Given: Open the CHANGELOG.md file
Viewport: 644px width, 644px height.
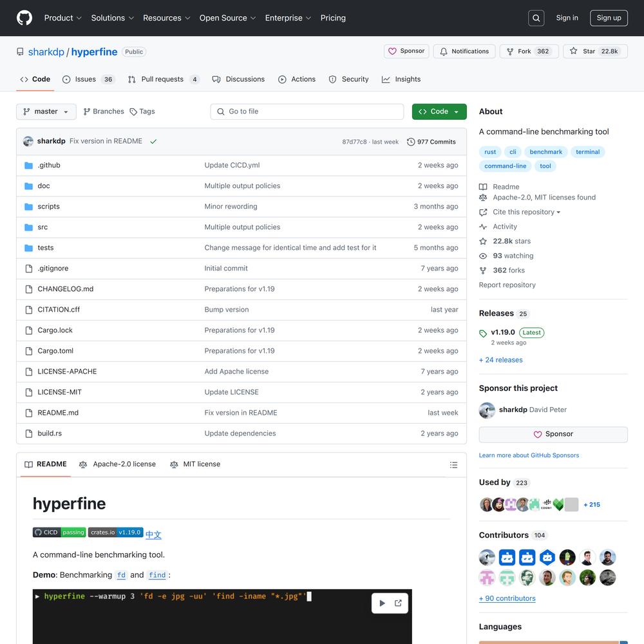Looking at the screenshot, I should [66, 289].
